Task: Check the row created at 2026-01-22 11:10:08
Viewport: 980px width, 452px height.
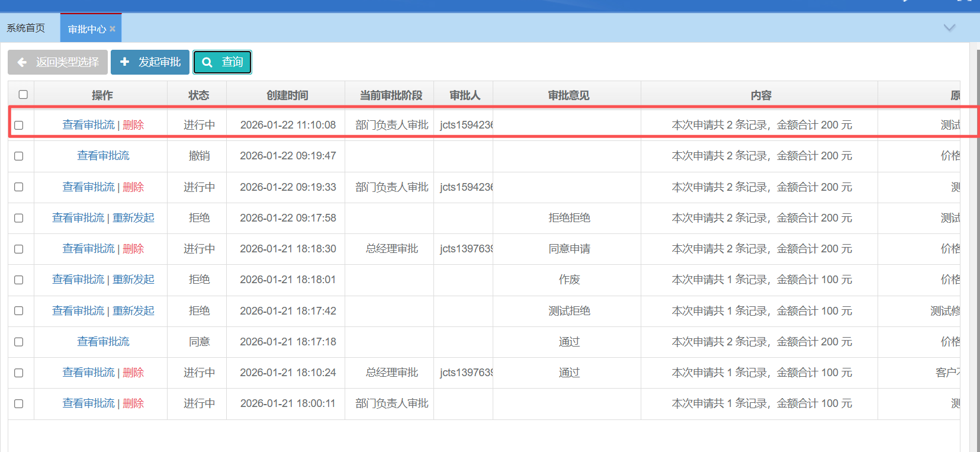Action: [x=19, y=125]
